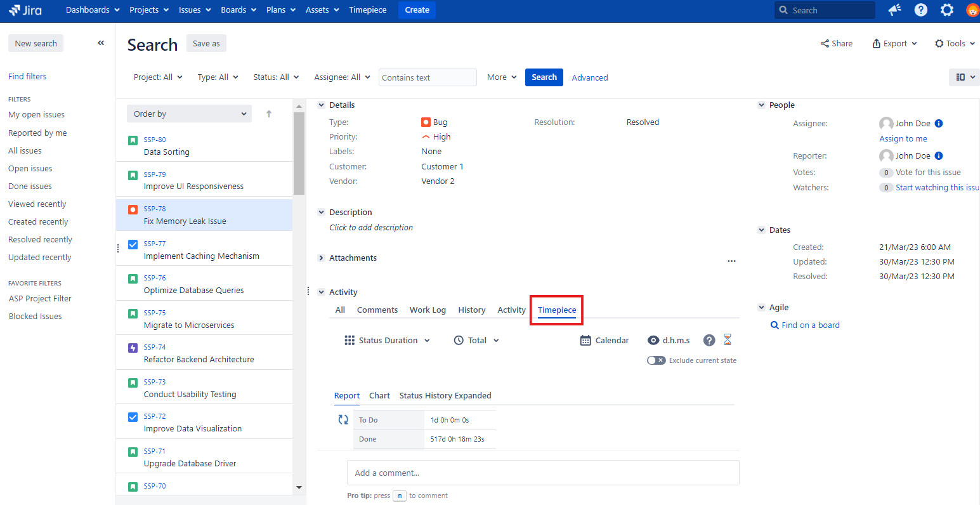The width and height of the screenshot is (980, 505).
Task: Open the help question mark icon
Action: coord(921,10)
